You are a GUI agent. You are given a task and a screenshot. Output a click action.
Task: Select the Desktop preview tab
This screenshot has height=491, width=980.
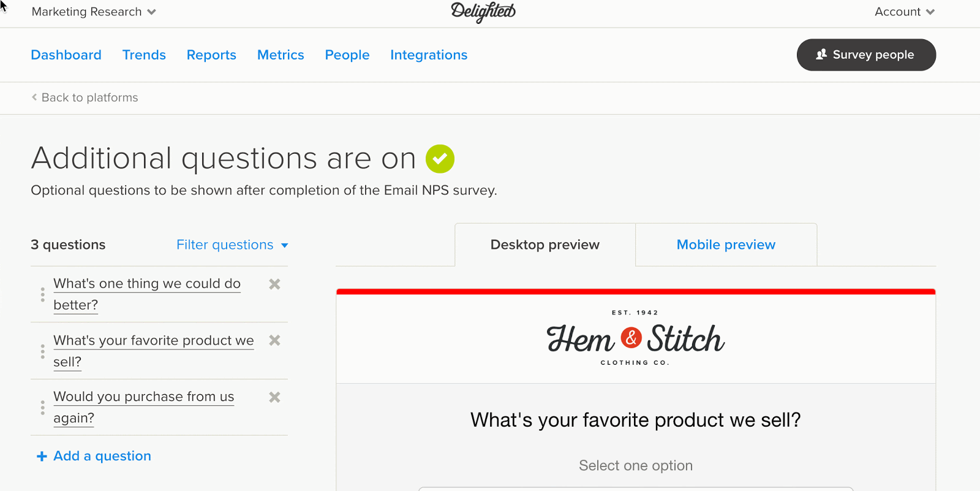click(x=545, y=245)
